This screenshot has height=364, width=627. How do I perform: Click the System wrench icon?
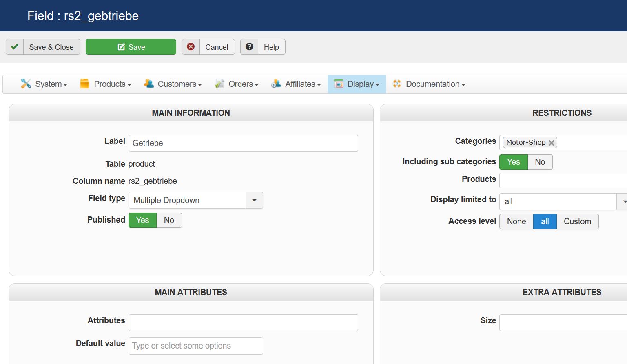[26, 84]
